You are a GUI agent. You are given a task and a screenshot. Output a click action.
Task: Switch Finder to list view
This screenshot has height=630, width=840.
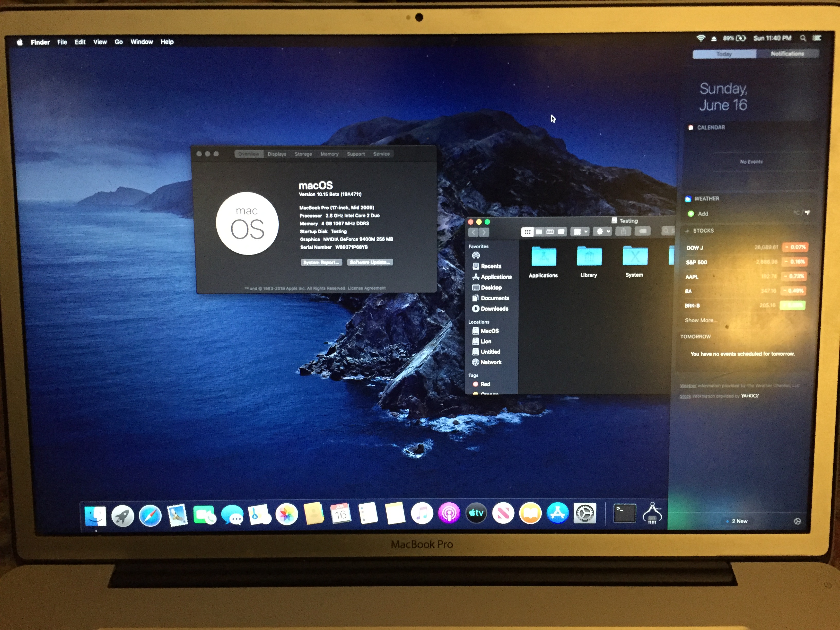(538, 232)
